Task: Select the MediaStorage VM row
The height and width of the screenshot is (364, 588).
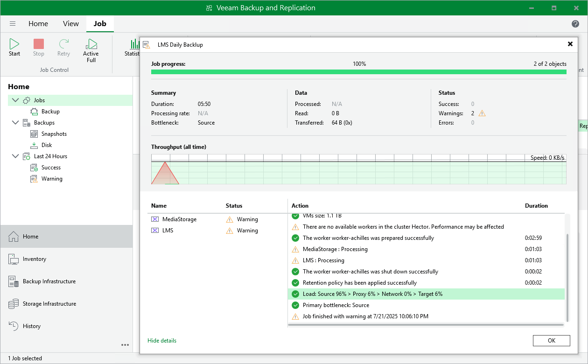Action: tap(180, 219)
